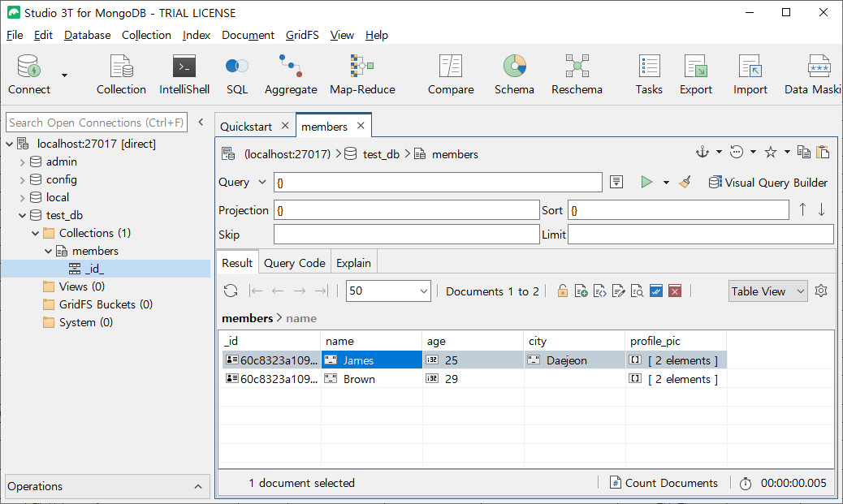Screen dimensions: 843x504
Task: Open the run query dropdown arrow
Action: pyautogui.click(x=666, y=183)
